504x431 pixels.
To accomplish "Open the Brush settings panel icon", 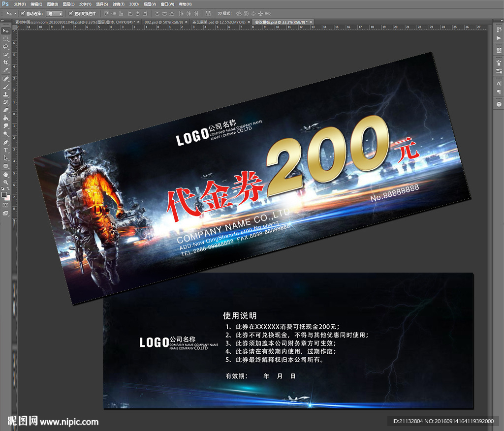I will pos(499,71).
